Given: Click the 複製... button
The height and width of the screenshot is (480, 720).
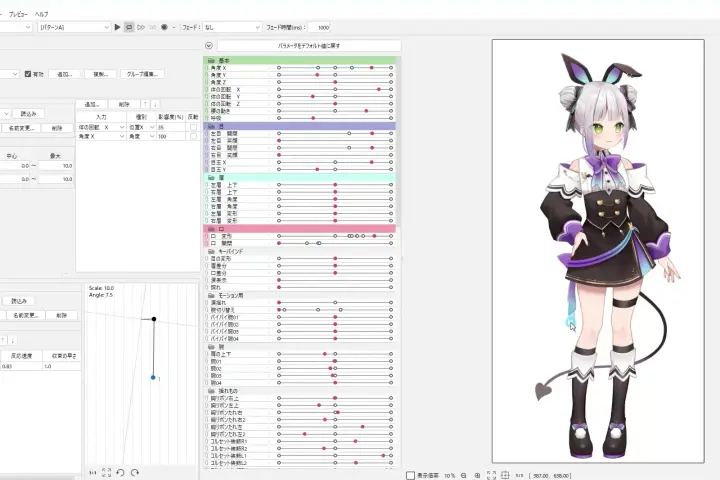Looking at the screenshot, I should tap(101, 74).
